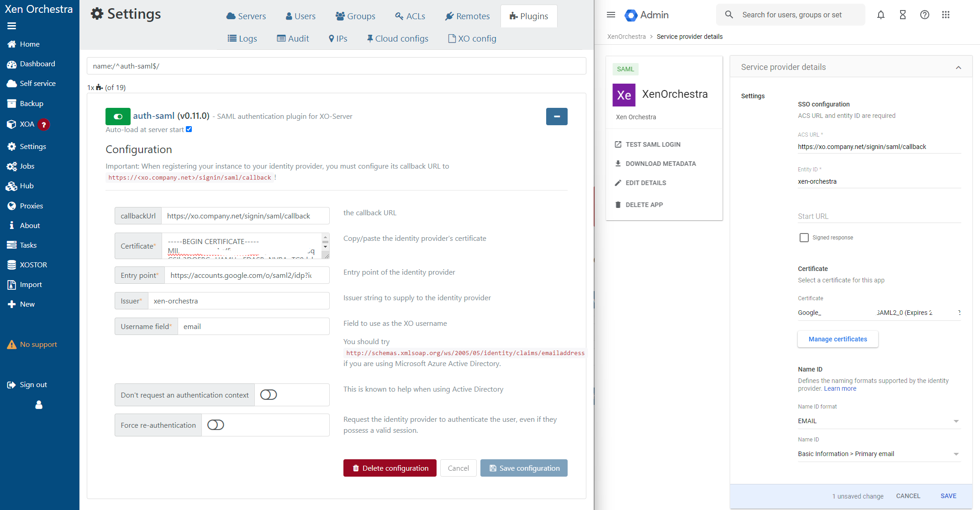Image resolution: width=980 pixels, height=510 pixels.
Task: Click Manage certificates button
Action: [x=838, y=339]
